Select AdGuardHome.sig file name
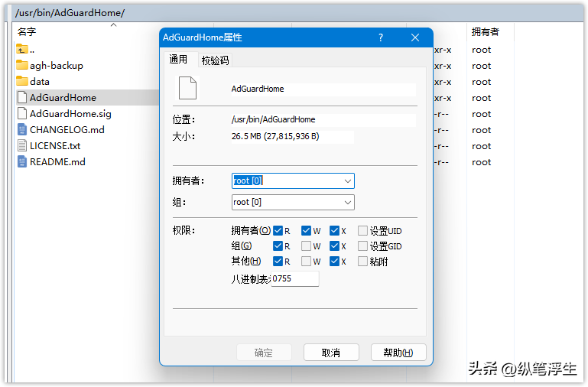Viewport: 588px width, 387px height. [x=70, y=114]
